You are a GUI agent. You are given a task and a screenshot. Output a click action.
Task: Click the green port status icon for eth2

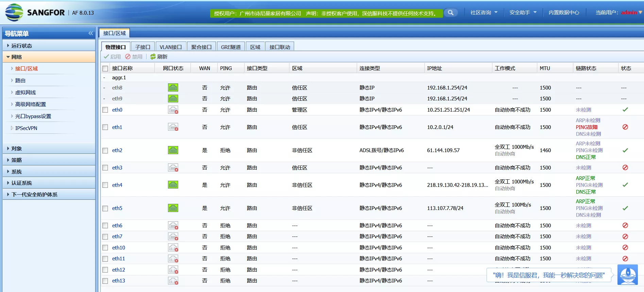tap(173, 150)
